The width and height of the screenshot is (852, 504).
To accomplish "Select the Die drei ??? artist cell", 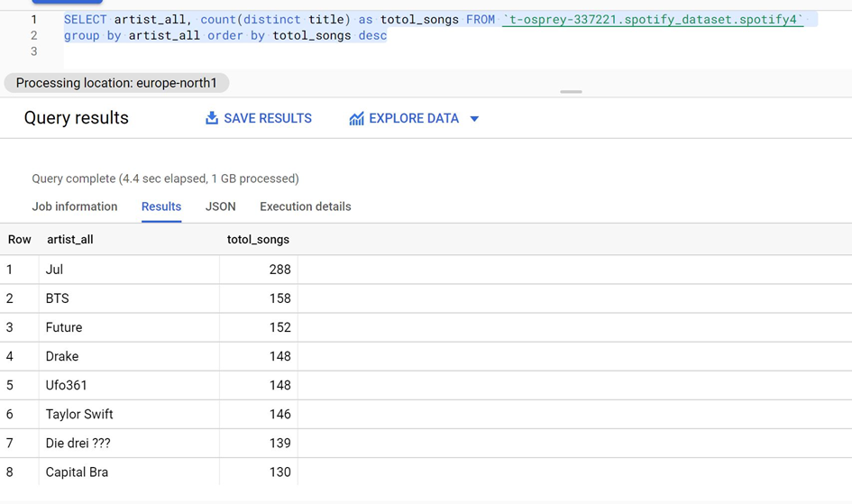I will pos(129,444).
